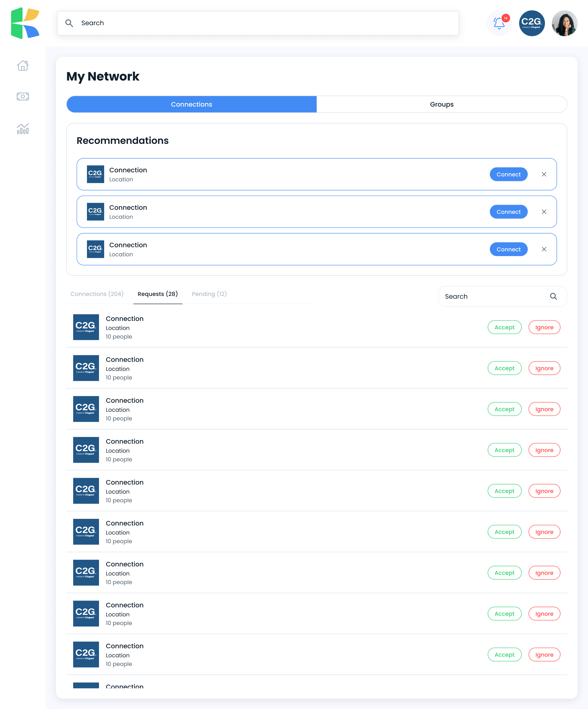Click the fifth request's C2G logo
The width and height of the screenshot is (588, 709).
coord(86,491)
